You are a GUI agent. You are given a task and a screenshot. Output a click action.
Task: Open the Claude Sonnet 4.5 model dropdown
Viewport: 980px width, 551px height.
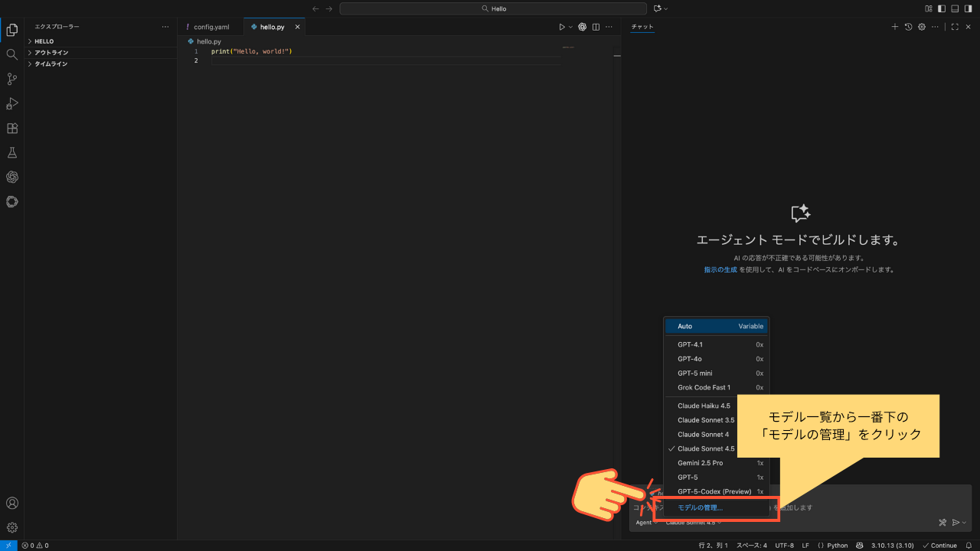point(691,522)
